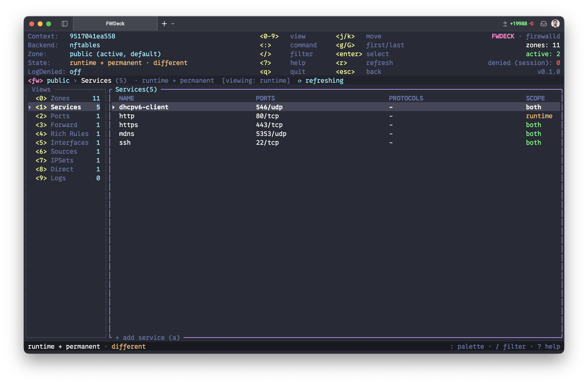Open the user profile avatar
Viewport: 588px width, 385px height.
(555, 24)
